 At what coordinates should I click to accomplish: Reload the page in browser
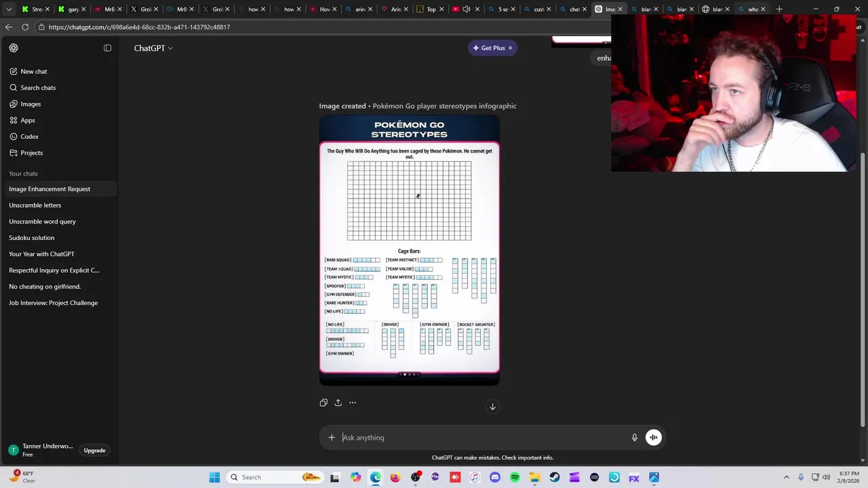[x=25, y=27]
